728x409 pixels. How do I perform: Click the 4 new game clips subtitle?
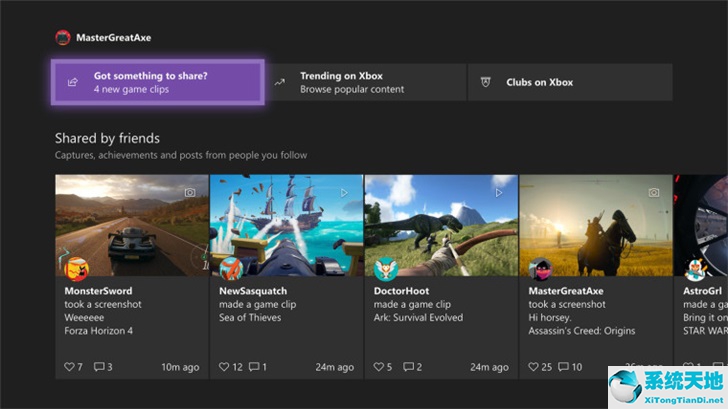click(x=131, y=89)
